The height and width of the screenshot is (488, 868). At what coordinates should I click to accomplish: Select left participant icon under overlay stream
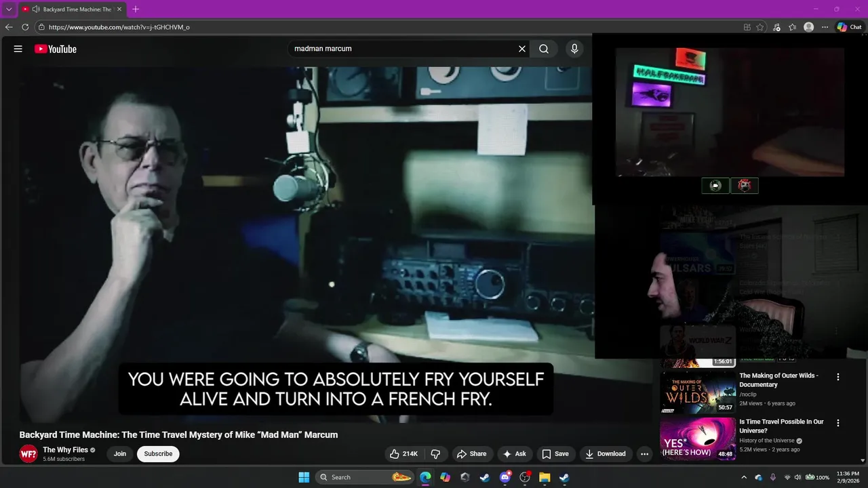(x=715, y=186)
